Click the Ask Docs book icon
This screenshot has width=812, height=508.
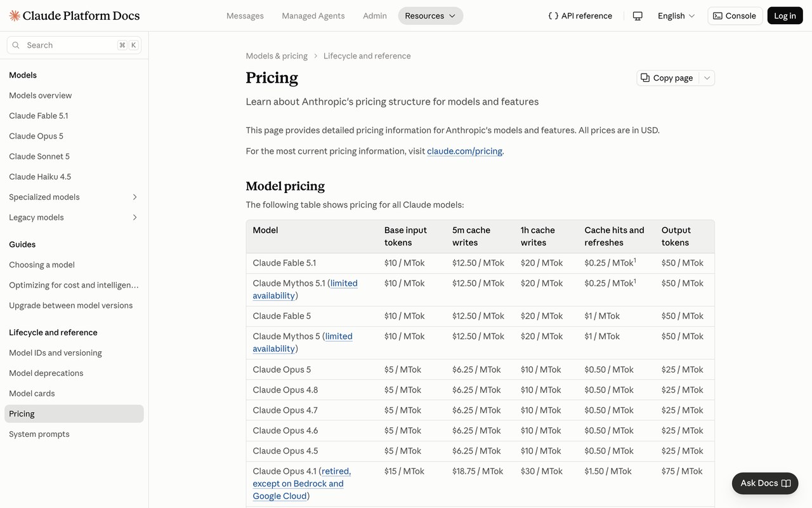(786, 483)
